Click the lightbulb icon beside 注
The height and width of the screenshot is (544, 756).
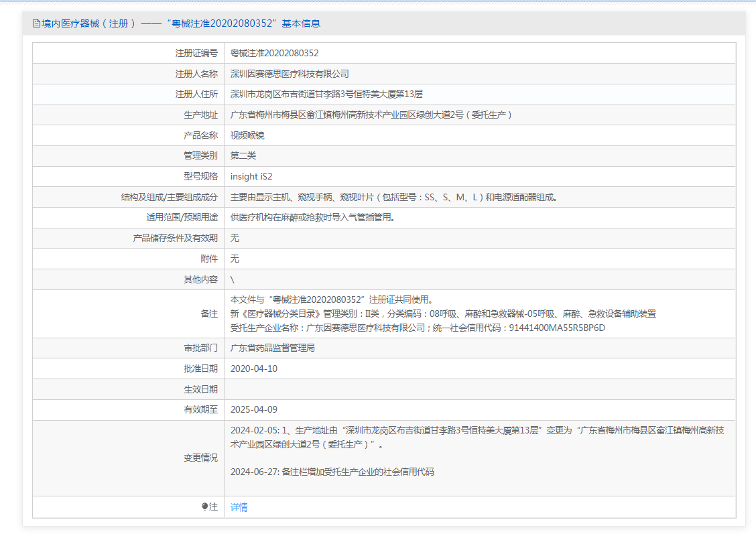click(205, 507)
